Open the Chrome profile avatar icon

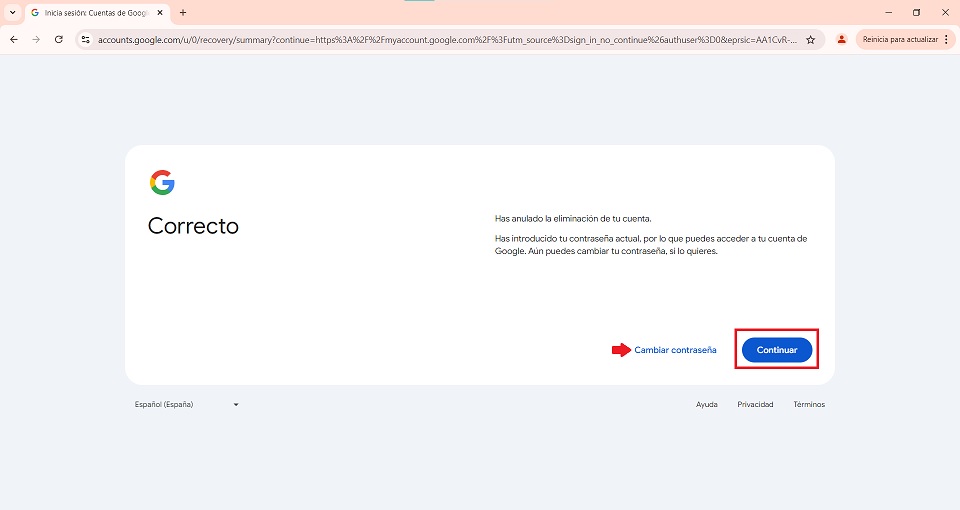coord(842,39)
